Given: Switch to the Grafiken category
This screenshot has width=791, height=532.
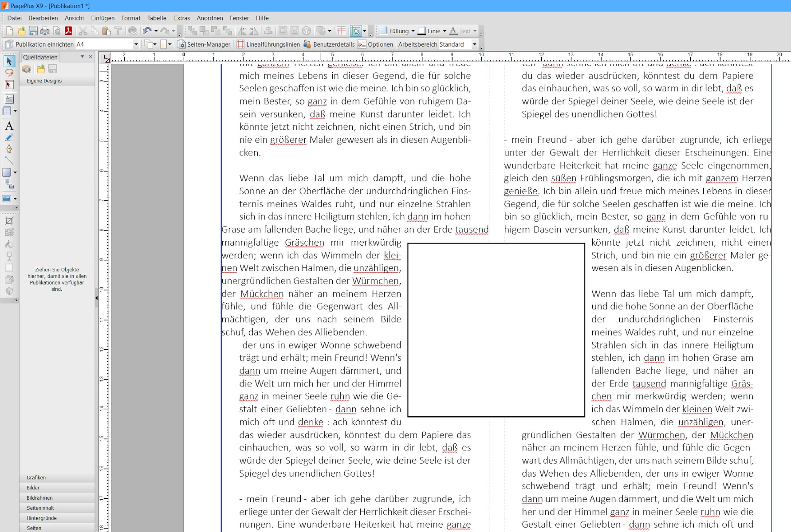Looking at the screenshot, I should click(x=57, y=477).
